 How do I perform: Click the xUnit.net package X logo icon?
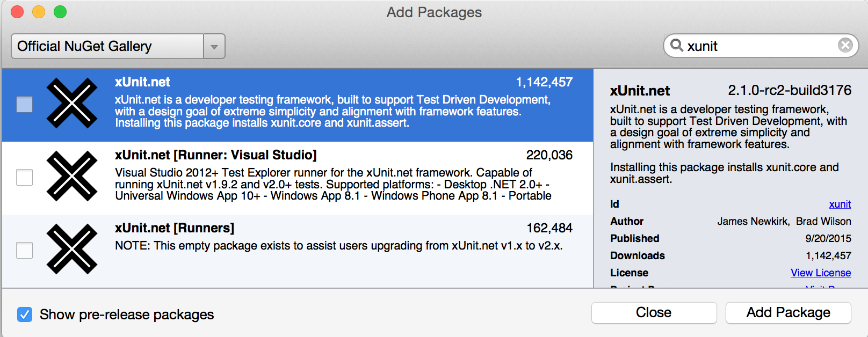coord(72,103)
